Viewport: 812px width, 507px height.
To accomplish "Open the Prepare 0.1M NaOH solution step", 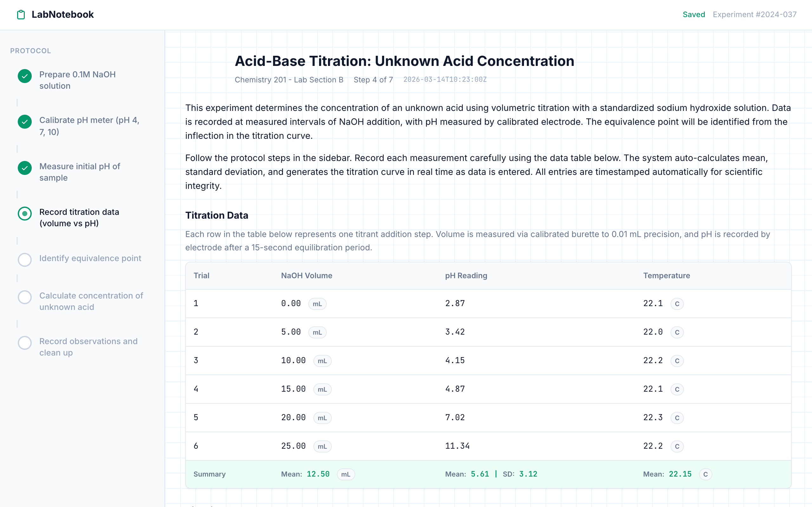I will coord(77,80).
